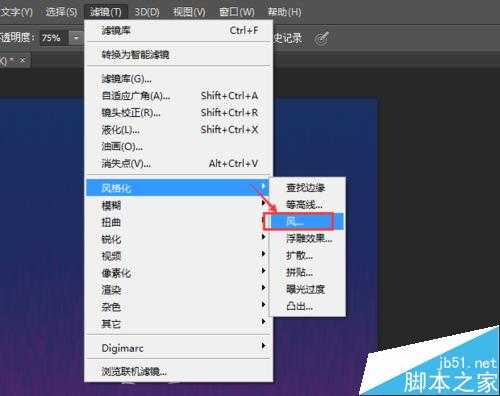Open the 选择(S) menu
The width and height of the screenshot is (500, 396).
pos(62,12)
